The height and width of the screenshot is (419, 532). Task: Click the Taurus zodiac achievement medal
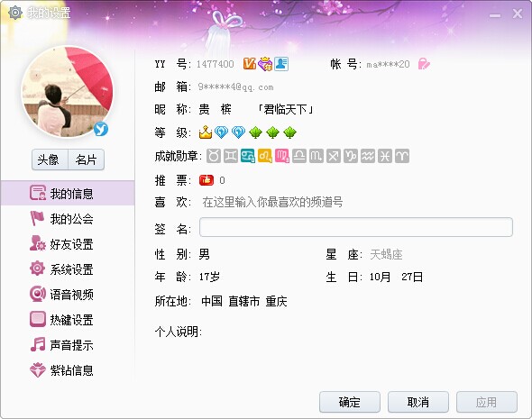click(214, 156)
